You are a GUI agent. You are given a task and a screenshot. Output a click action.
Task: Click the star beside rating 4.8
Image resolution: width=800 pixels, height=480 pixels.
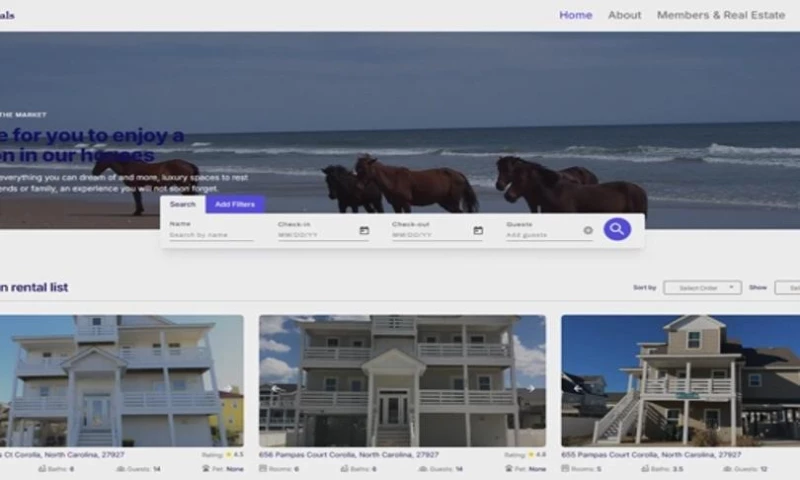531,454
